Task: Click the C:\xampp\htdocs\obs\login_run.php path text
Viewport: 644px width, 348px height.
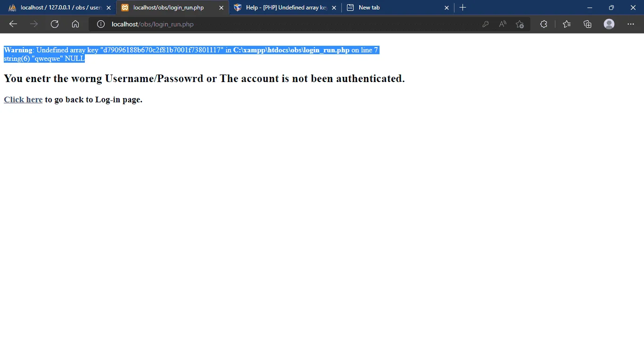Action: [x=291, y=50]
